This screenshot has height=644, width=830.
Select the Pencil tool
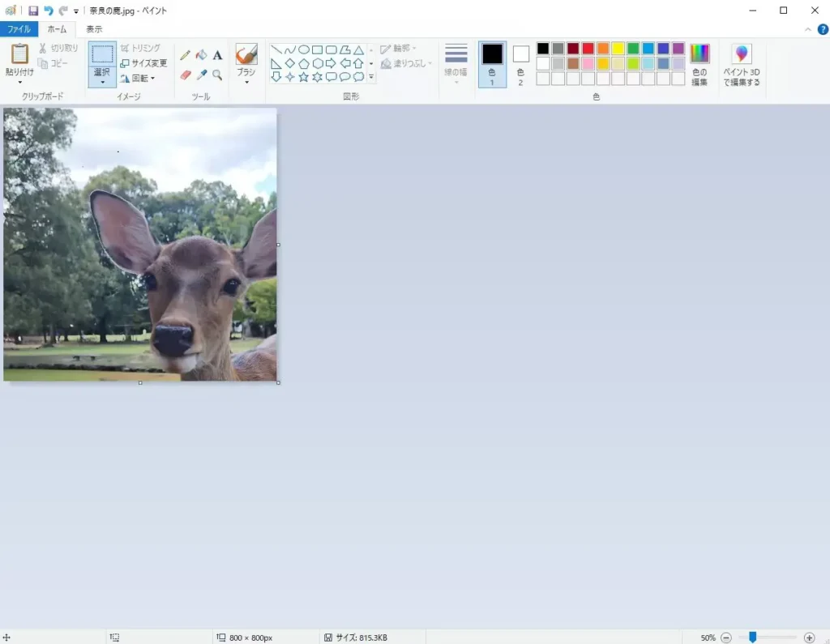[x=185, y=55]
